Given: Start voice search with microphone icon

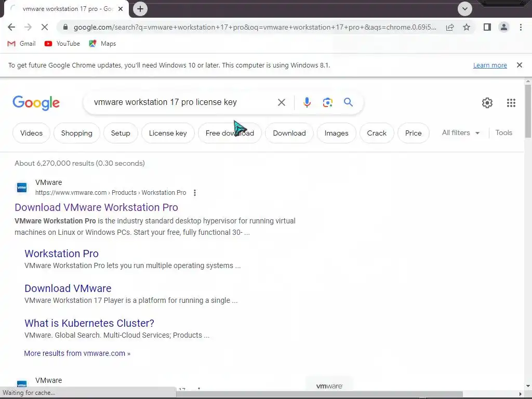Looking at the screenshot, I should [x=307, y=102].
